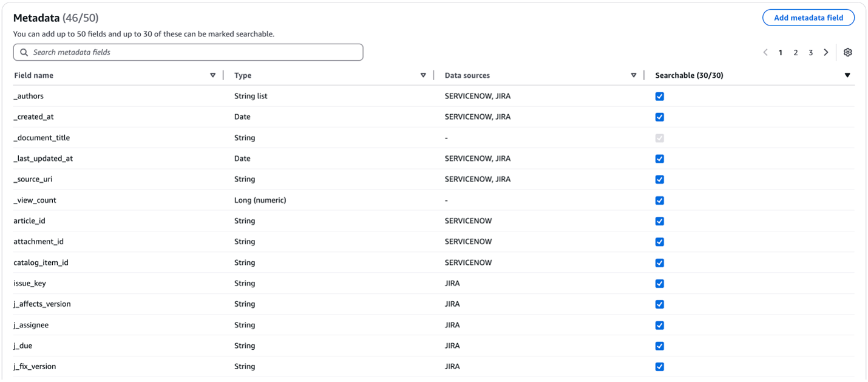Image resolution: width=868 pixels, height=382 pixels.
Task: Jump to page 3 of results
Action: click(x=811, y=52)
